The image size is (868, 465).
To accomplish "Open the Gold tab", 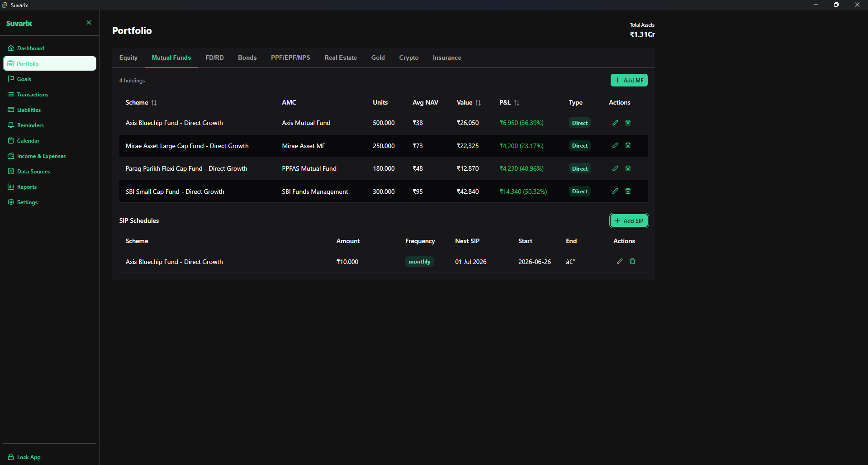I will coord(378,58).
